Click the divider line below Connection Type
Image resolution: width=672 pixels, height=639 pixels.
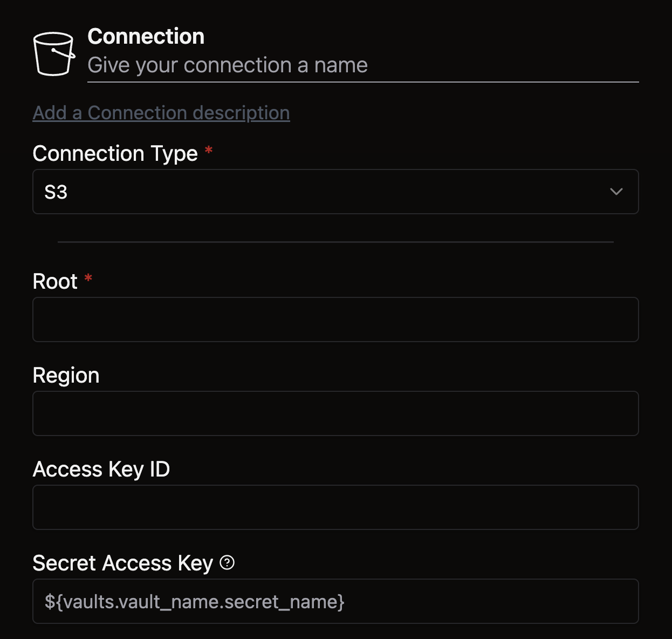pos(335,242)
